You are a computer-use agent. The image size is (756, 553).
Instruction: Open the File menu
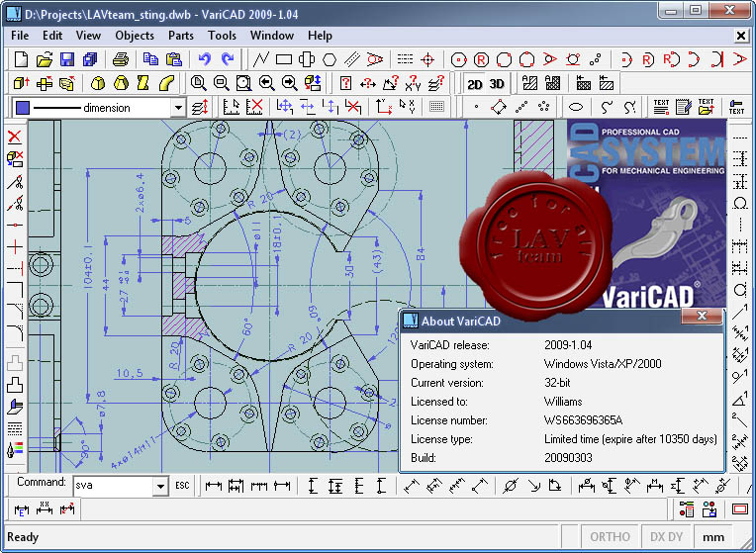pos(20,36)
